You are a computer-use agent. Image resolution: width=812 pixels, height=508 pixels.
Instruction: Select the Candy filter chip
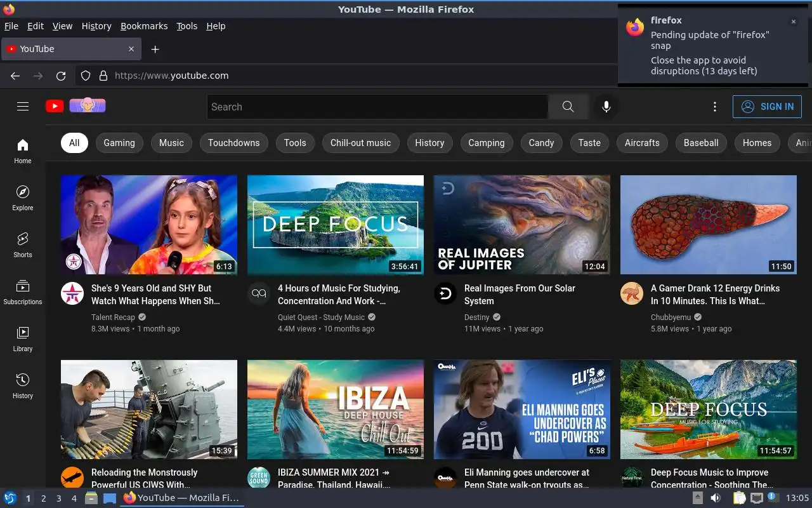(x=542, y=143)
